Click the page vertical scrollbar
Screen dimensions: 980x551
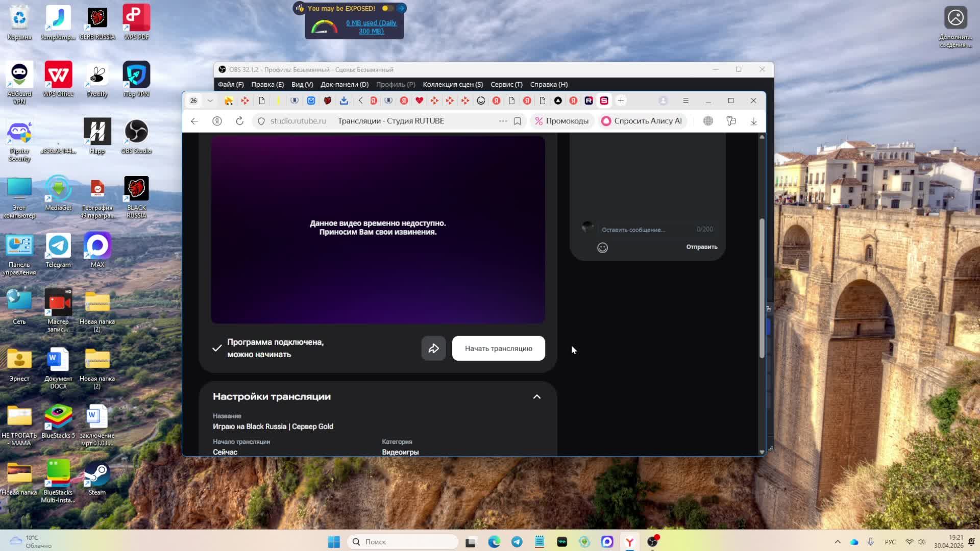[762, 286]
